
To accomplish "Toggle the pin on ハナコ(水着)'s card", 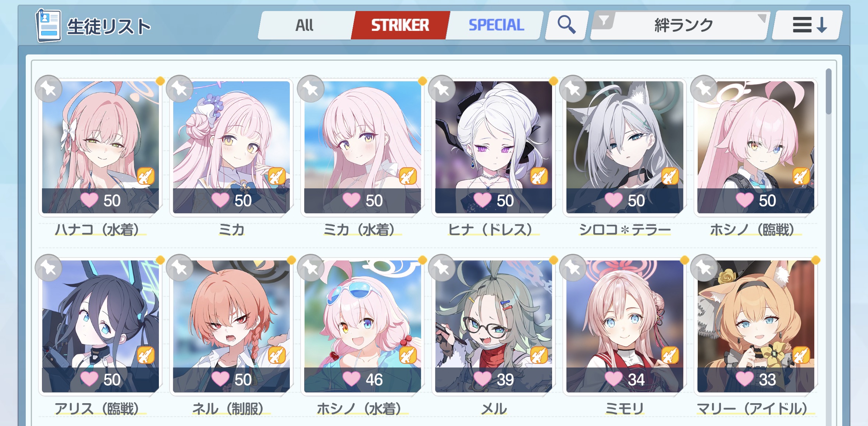I will click(x=49, y=89).
